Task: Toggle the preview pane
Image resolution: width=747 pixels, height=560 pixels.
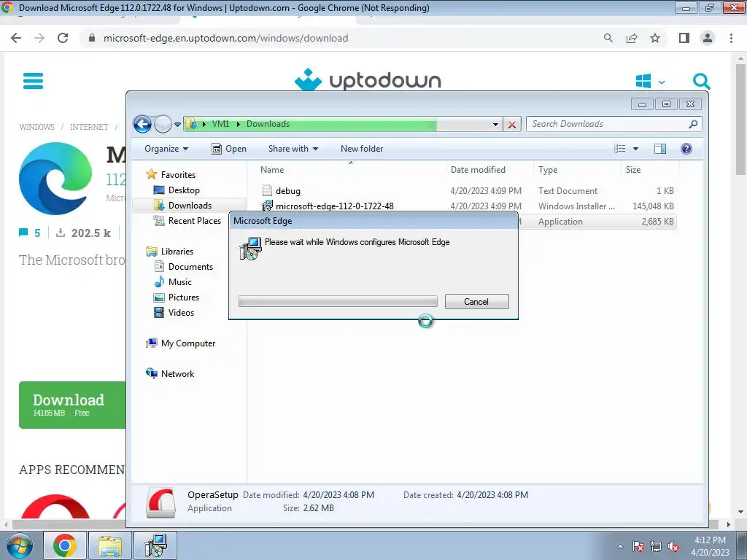Action: point(659,149)
